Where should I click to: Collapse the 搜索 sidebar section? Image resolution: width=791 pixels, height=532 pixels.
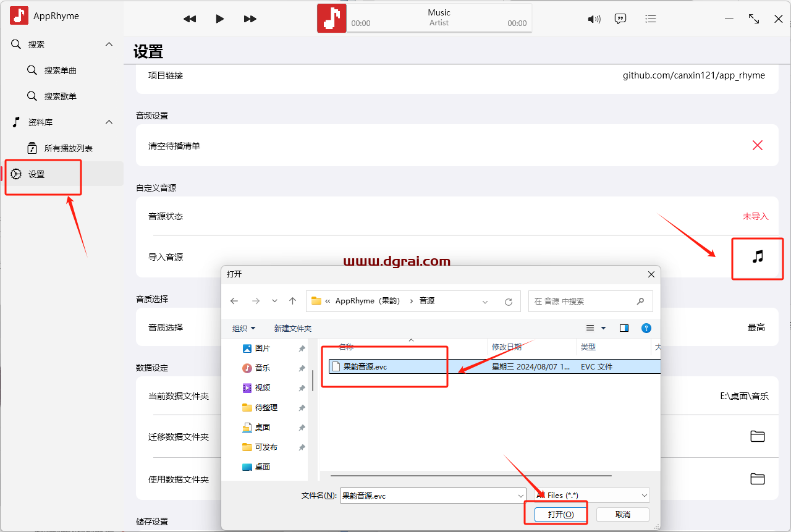(x=109, y=44)
